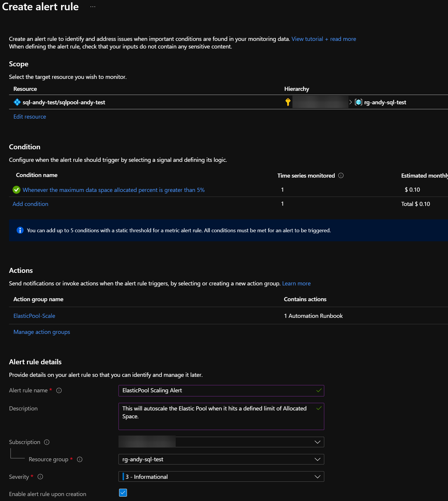Click the info icon next to Alert rule name
The height and width of the screenshot is (501, 448).
(x=59, y=391)
